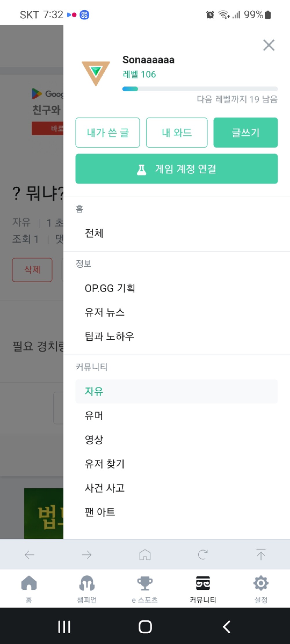
Task: Open the e스포츠 trophy tab
Action: tap(145, 583)
